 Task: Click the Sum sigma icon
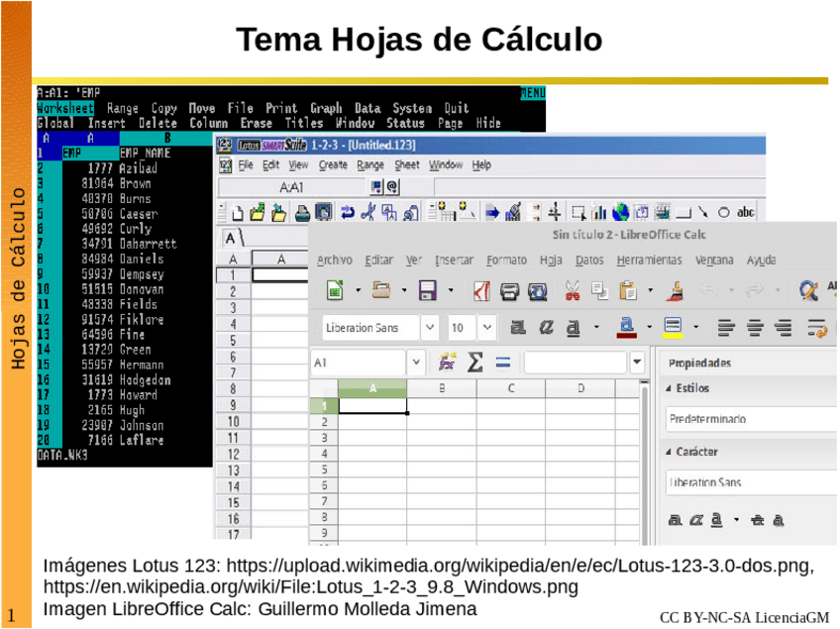[x=474, y=363]
